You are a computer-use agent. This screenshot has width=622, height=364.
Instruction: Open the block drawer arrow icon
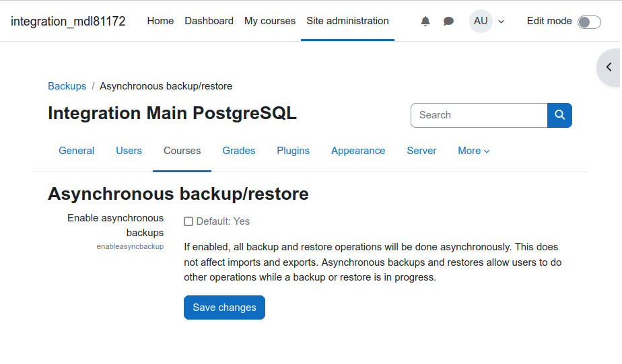[609, 67]
